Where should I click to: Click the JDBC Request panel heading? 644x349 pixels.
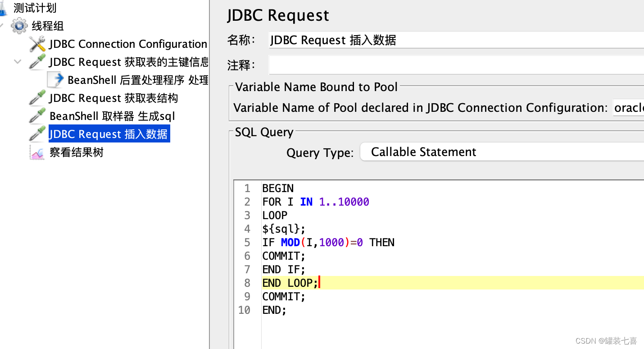point(278,15)
